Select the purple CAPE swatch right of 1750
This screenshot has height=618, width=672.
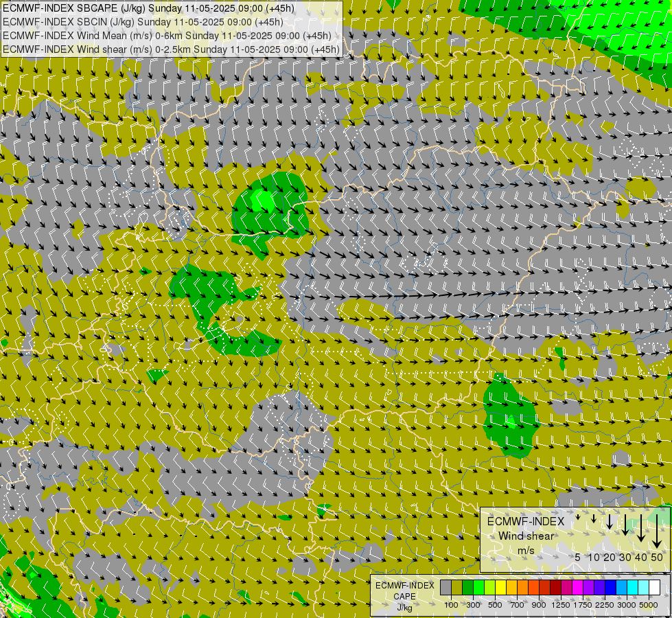(x=588, y=587)
